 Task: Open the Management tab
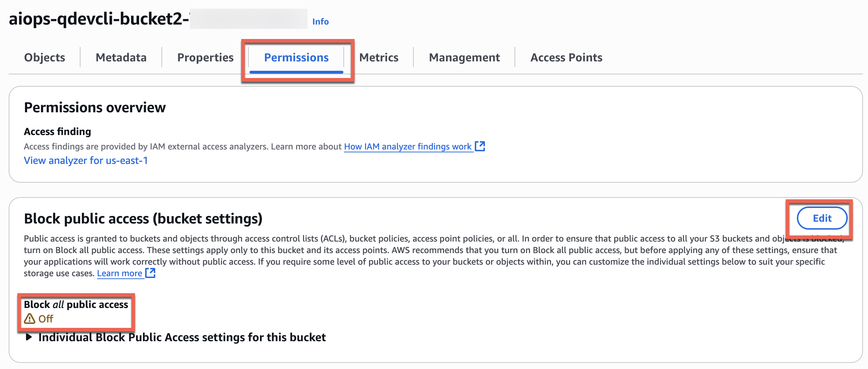(464, 57)
